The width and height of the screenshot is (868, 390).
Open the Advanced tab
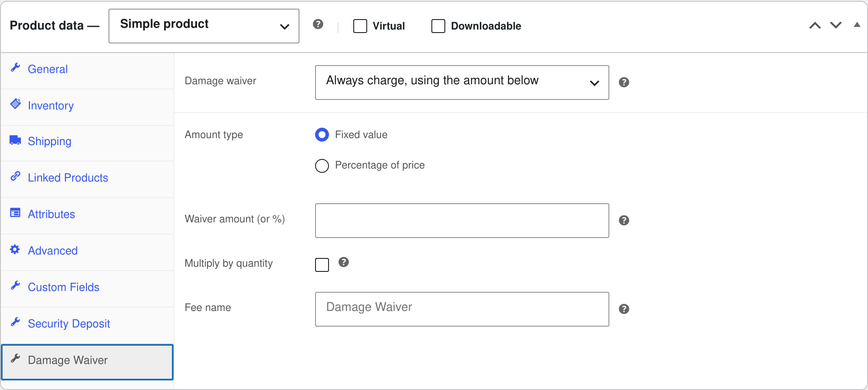pos(87,252)
